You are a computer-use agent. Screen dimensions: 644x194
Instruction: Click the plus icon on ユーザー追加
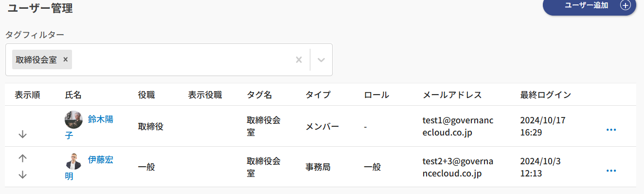(x=626, y=5)
